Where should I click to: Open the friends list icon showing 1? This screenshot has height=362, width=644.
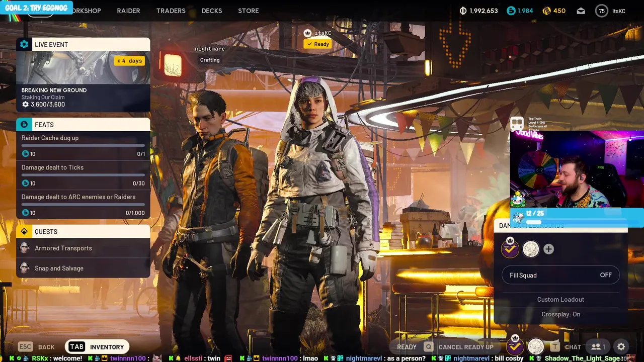point(598,346)
